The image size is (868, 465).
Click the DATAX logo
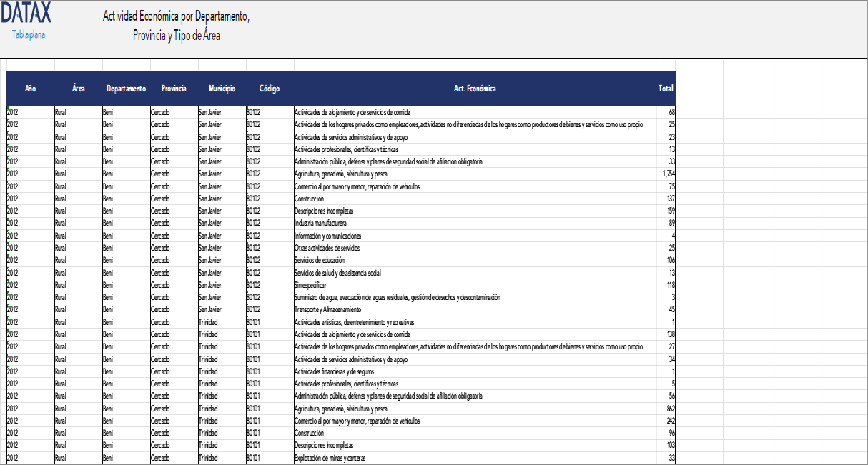26,14
